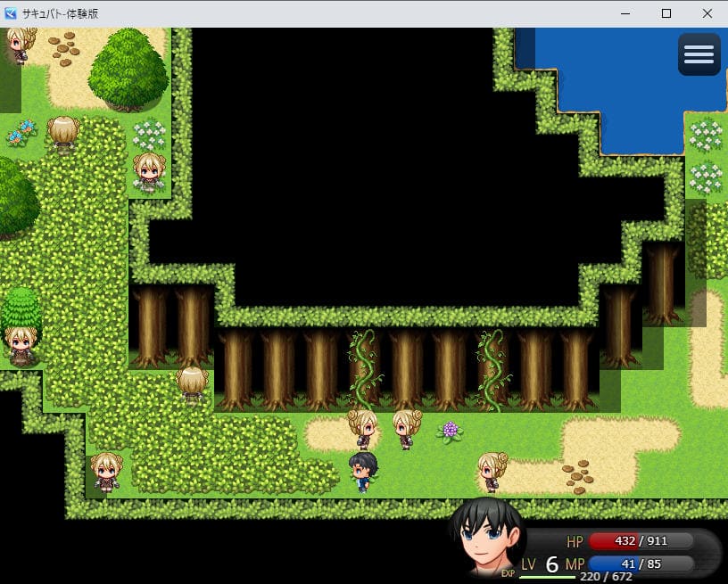
Task: Click the blue MP bar showing 41 / 85
Action: 641,564
